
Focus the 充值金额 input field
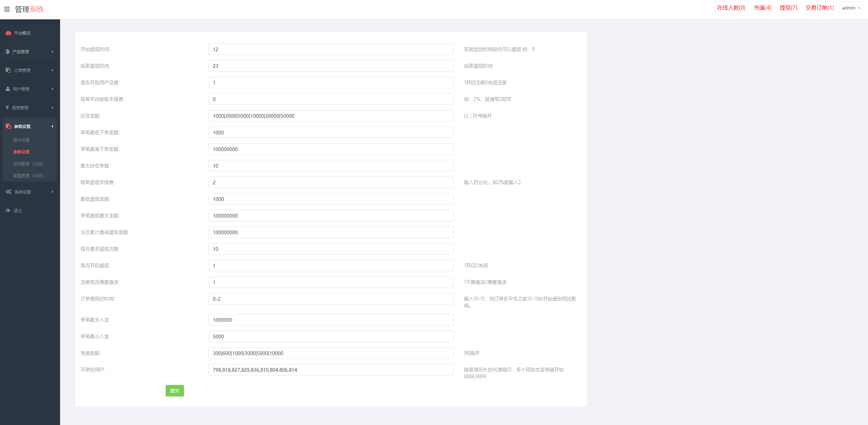coord(331,353)
